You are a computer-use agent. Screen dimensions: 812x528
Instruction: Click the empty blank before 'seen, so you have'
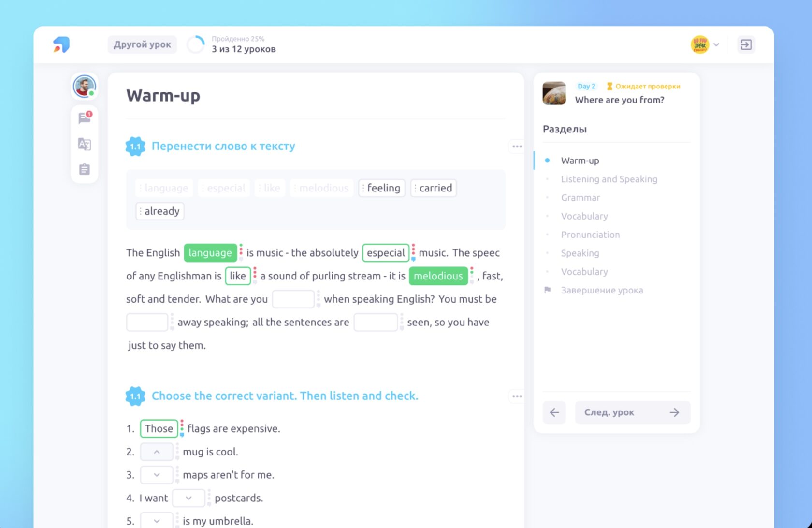(x=376, y=322)
